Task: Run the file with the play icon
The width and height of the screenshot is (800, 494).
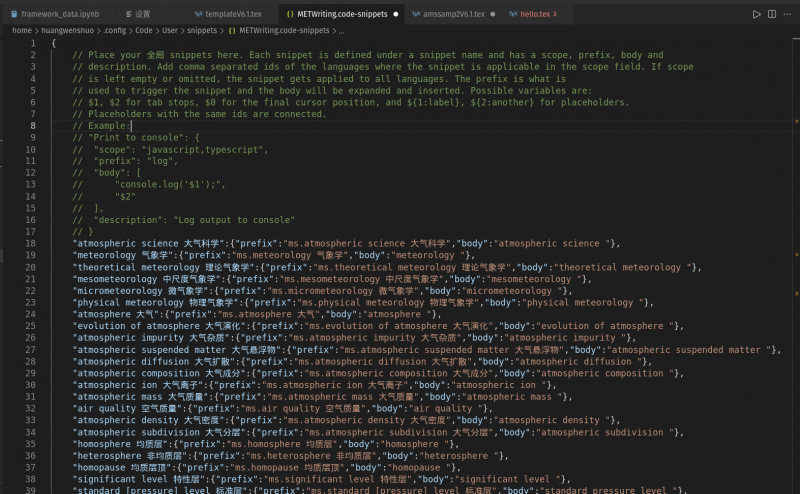Action: click(756, 14)
